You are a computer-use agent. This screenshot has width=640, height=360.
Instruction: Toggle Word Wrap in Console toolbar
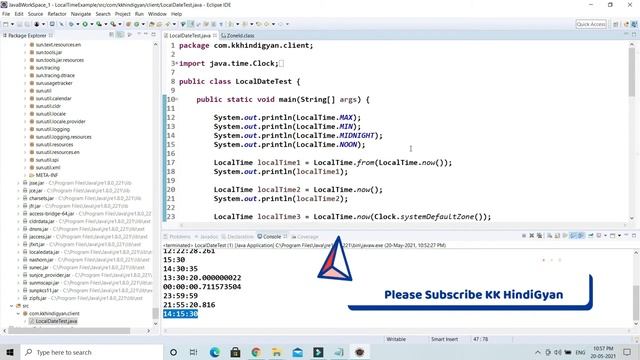[x=565, y=236]
